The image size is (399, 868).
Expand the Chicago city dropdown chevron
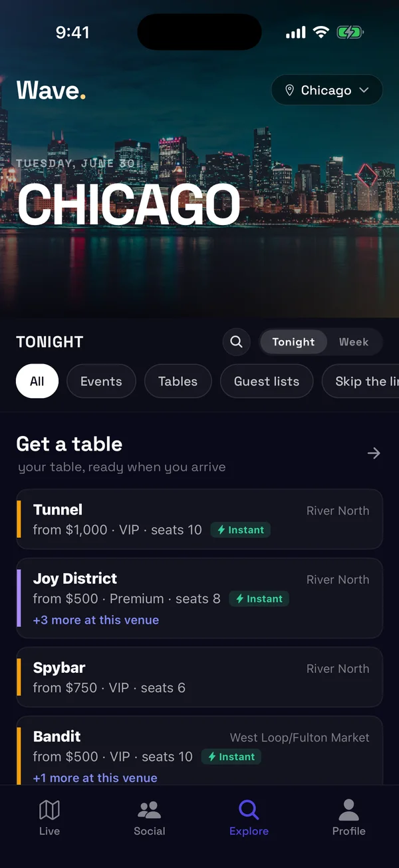364,91
